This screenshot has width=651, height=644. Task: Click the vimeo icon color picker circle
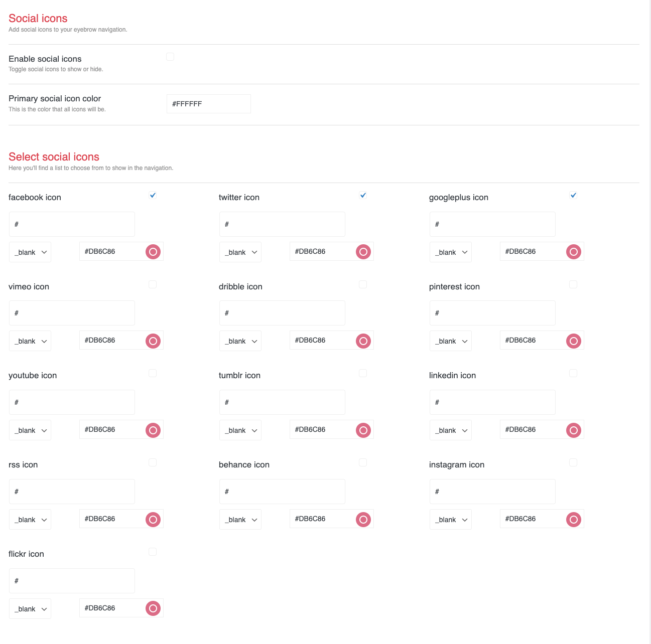[x=153, y=341]
